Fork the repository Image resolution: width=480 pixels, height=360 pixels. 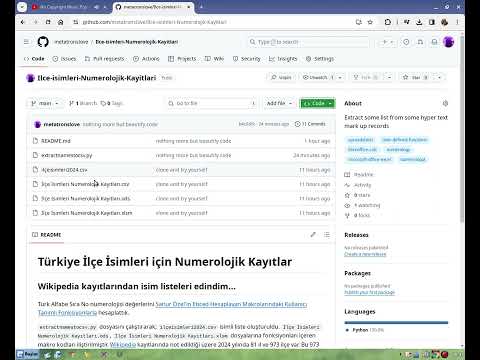366,77
